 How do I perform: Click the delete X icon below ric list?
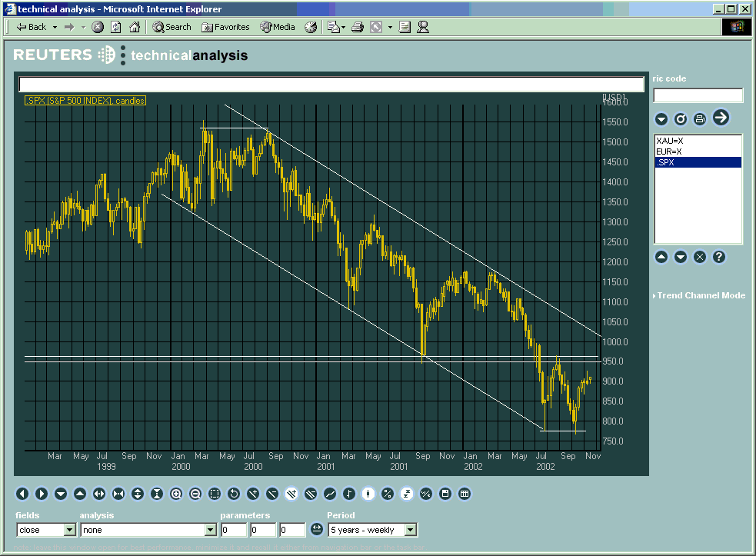[700, 257]
